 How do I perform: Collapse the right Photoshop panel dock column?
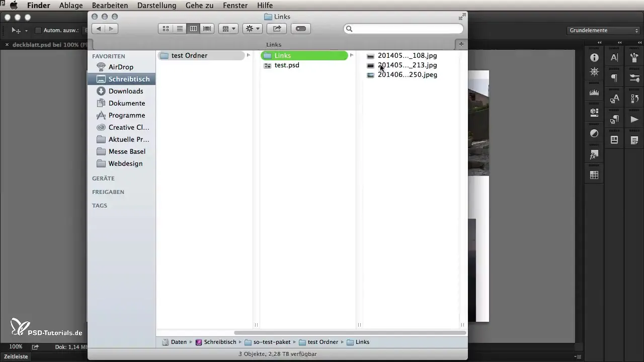640,42
